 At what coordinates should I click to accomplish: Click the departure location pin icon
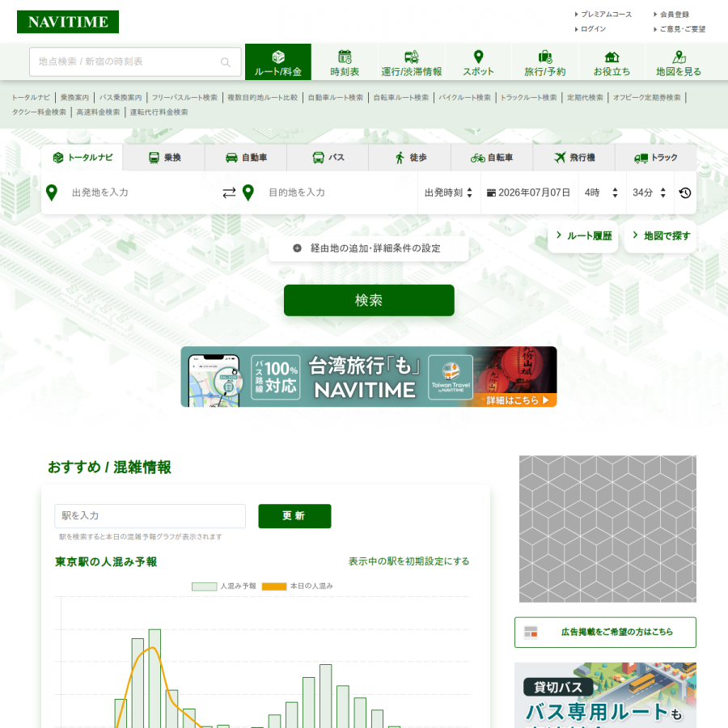coord(52,193)
